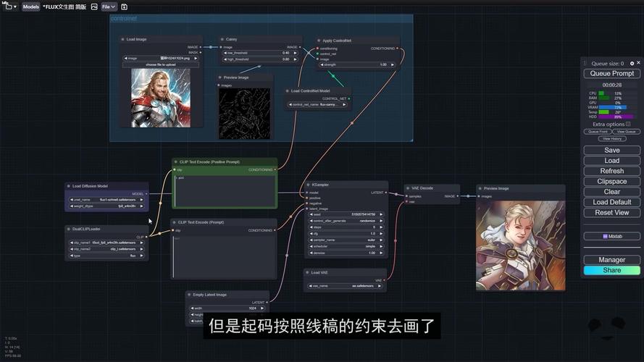644x362 pixels.
Task: Collapse the DualCLIPLoader node dot
Action: coord(69,229)
